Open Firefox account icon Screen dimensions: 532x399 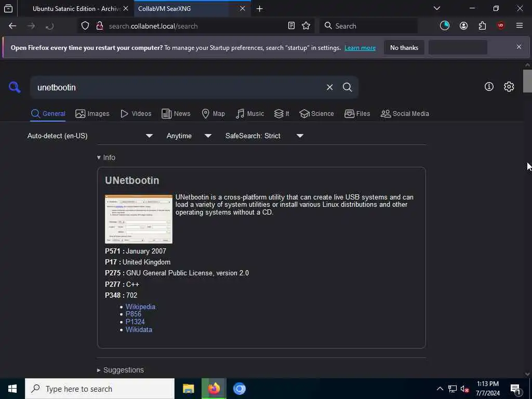pos(463,26)
